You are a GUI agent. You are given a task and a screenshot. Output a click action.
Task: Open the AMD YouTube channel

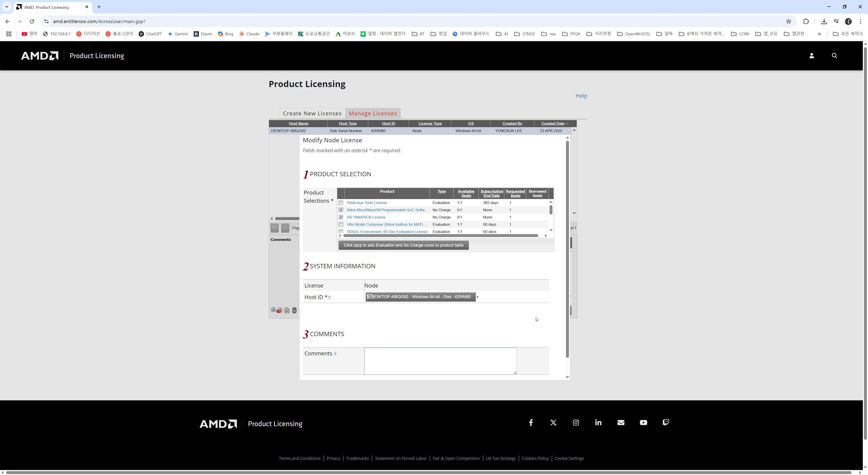[x=643, y=422]
